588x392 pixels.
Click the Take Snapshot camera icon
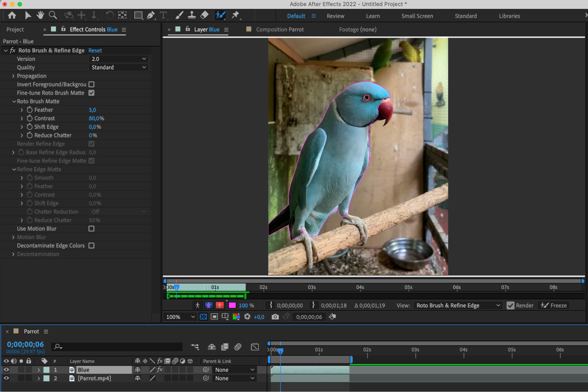tap(275, 317)
